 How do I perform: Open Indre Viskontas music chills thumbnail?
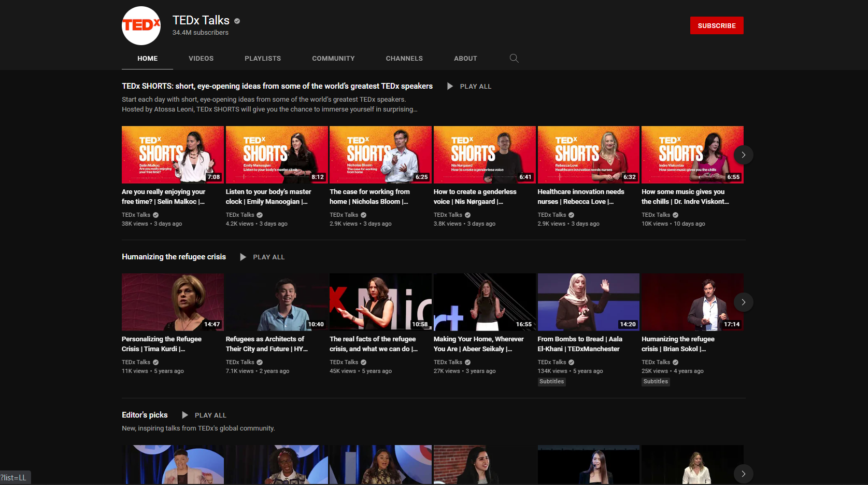click(692, 155)
